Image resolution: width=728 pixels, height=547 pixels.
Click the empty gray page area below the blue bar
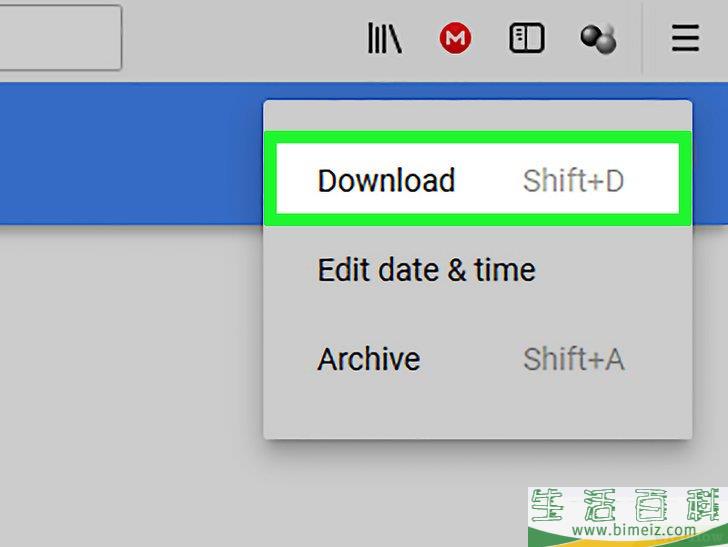point(131,371)
